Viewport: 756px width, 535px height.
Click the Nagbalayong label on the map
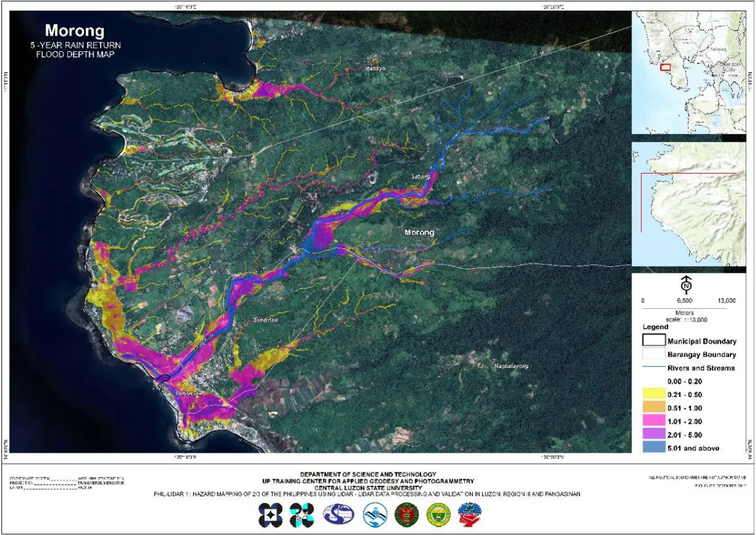click(511, 366)
